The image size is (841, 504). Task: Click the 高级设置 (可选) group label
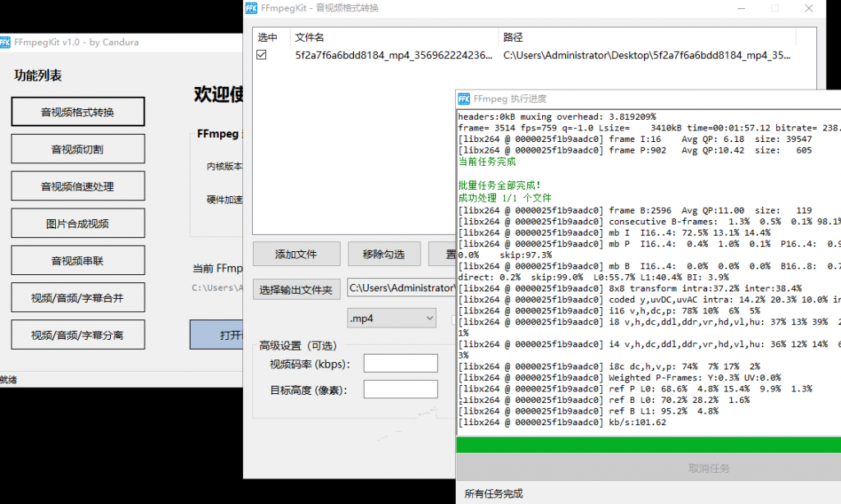pyautogui.click(x=297, y=346)
